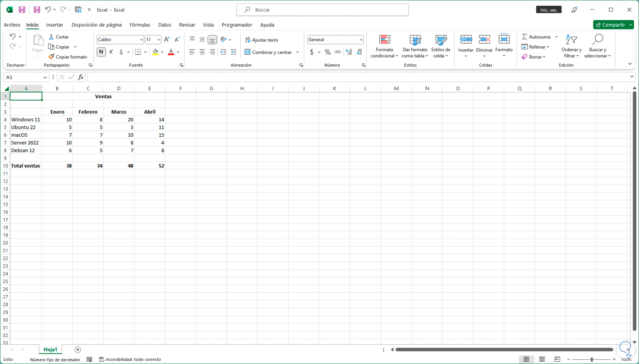The image size is (639, 364).
Task: Click the Copy format paintbrush icon
Action: pyautogui.click(x=51, y=57)
